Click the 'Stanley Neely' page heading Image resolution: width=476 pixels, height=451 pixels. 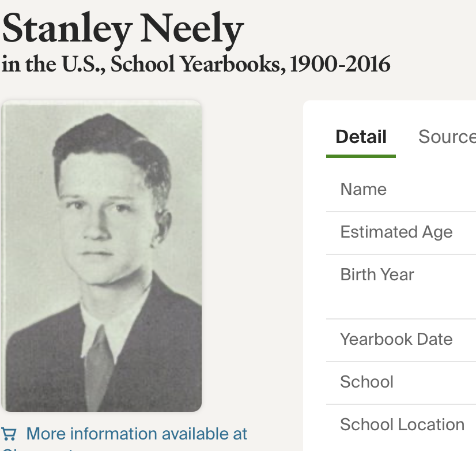click(x=123, y=29)
